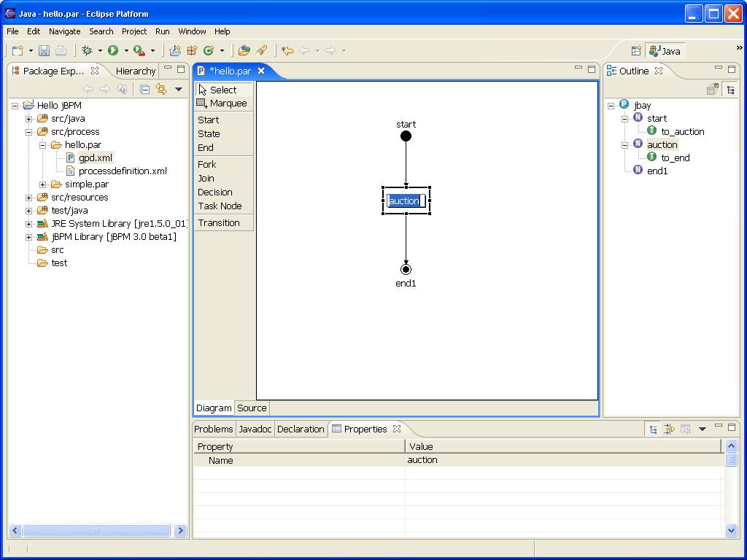Click the Properties scrollbar down arrow

[x=731, y=530]
